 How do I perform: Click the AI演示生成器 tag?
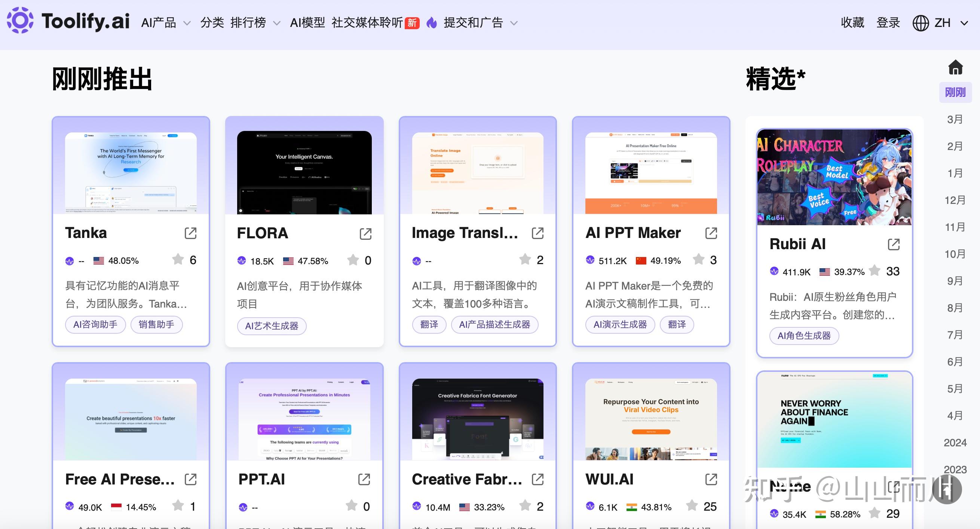point(620,325)
